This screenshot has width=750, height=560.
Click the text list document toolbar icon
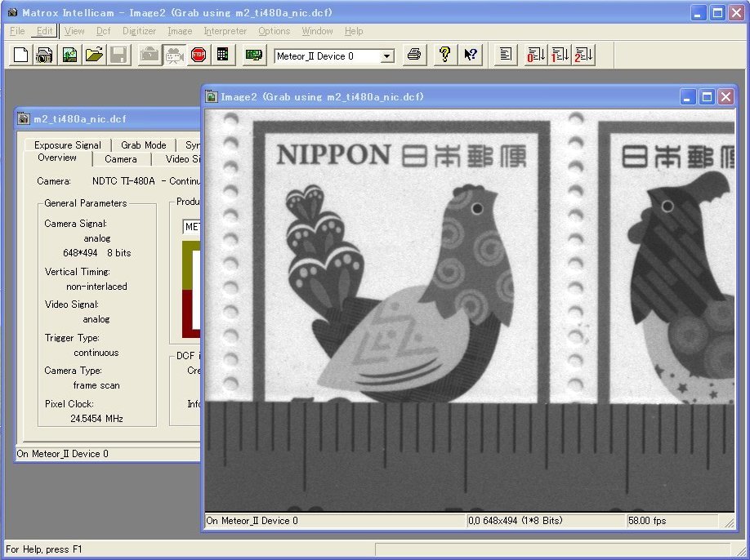[506, 55]
